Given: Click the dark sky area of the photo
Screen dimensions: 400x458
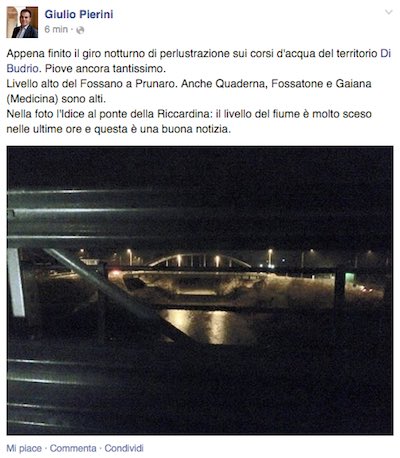Looking at the screenshot, I should point(200,167).
